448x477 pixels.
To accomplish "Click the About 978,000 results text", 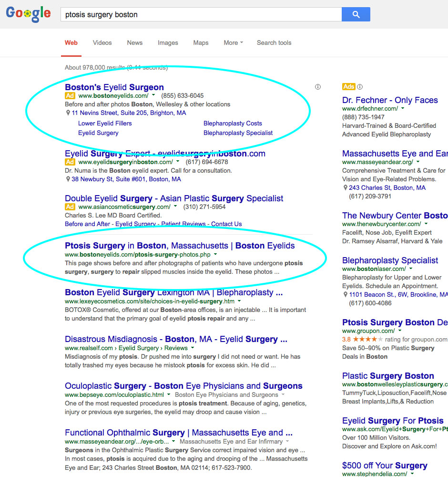I will click(116, 68).
